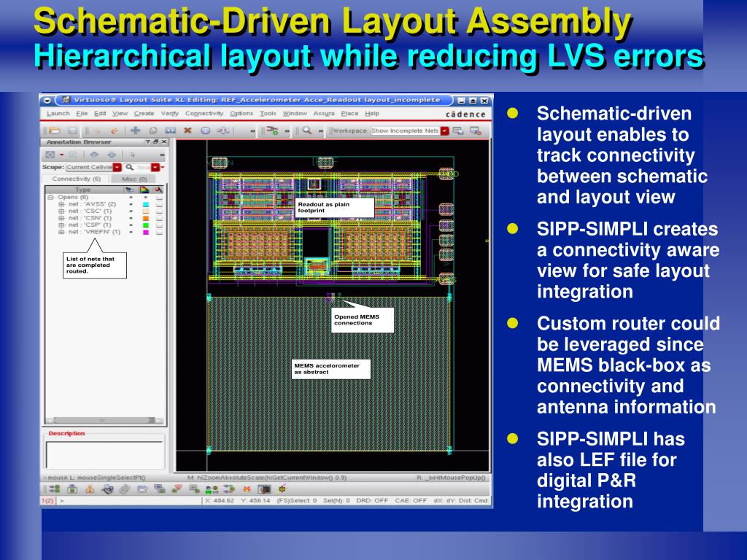Open the window system menu button
The image size is (747, 560).
point(47,101)
